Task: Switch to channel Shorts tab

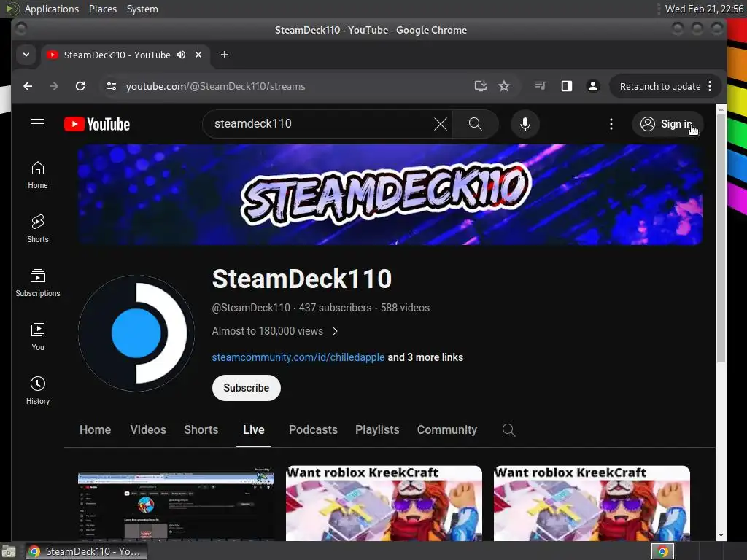Action: click(201, 430)
